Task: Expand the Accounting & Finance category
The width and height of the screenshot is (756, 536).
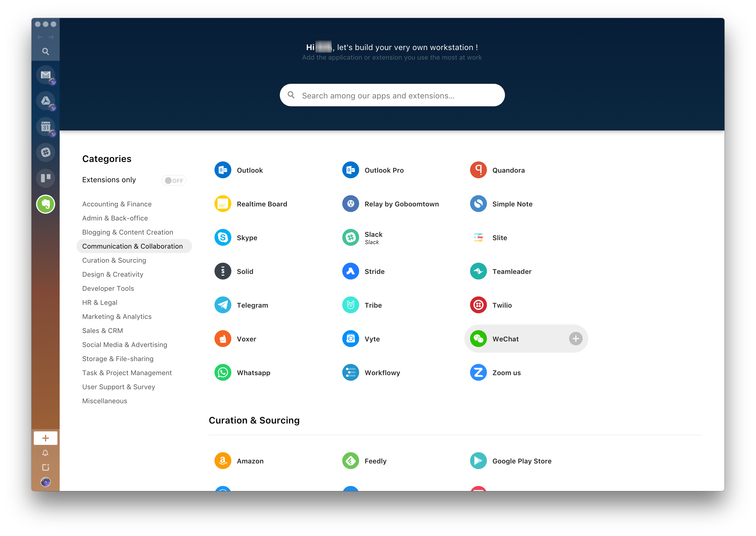Action: [x=117, y=204]
